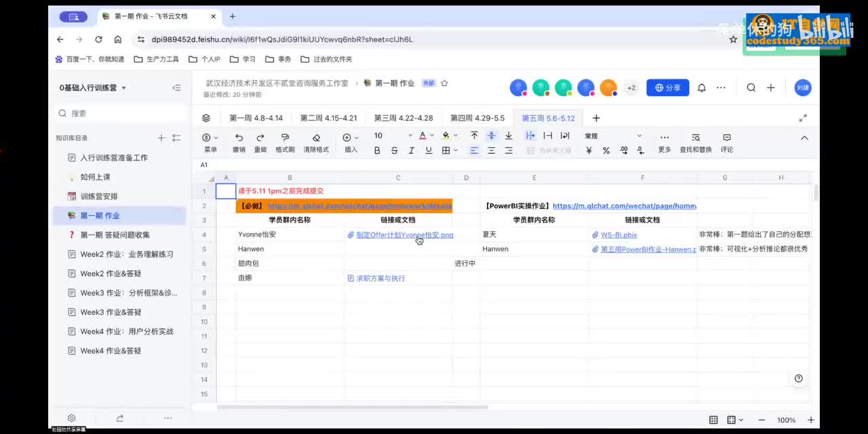Open the PowerBI homework qlchat link
The width and height of the screenshot is (868, 434).
click(624, 205)
